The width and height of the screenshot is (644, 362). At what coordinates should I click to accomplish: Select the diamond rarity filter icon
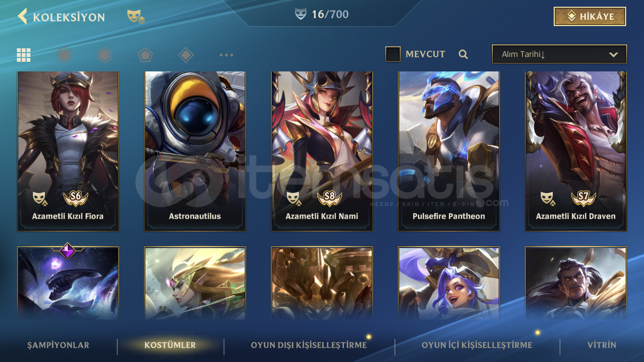pyautogui.click(x=186, y=55)
